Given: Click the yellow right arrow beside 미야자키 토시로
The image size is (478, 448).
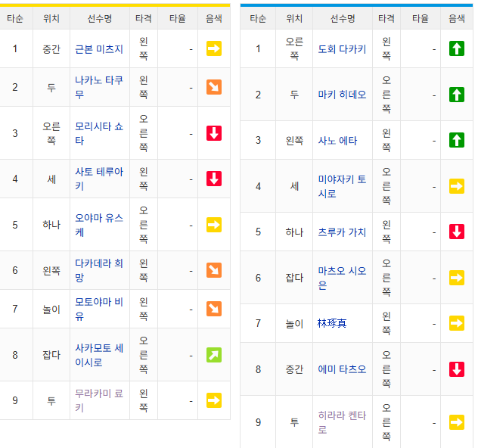Looking at the screenshot, I should [x=457, y=186].
